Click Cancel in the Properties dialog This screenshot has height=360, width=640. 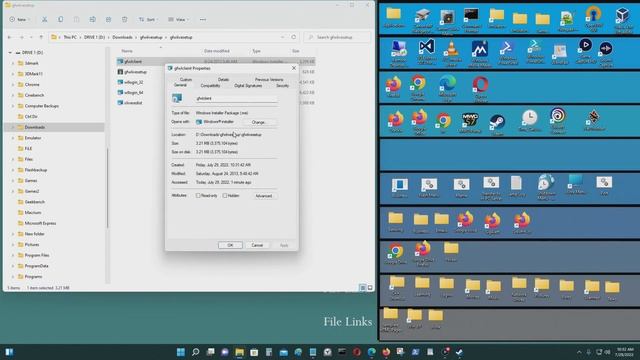257,245
